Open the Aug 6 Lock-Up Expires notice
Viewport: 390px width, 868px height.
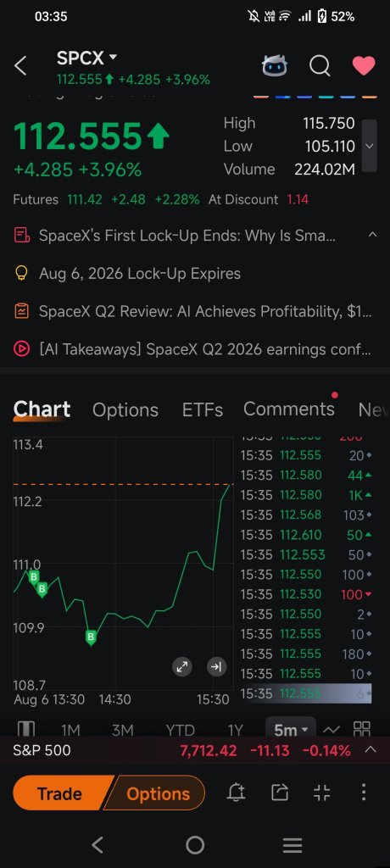pos(140,274)
